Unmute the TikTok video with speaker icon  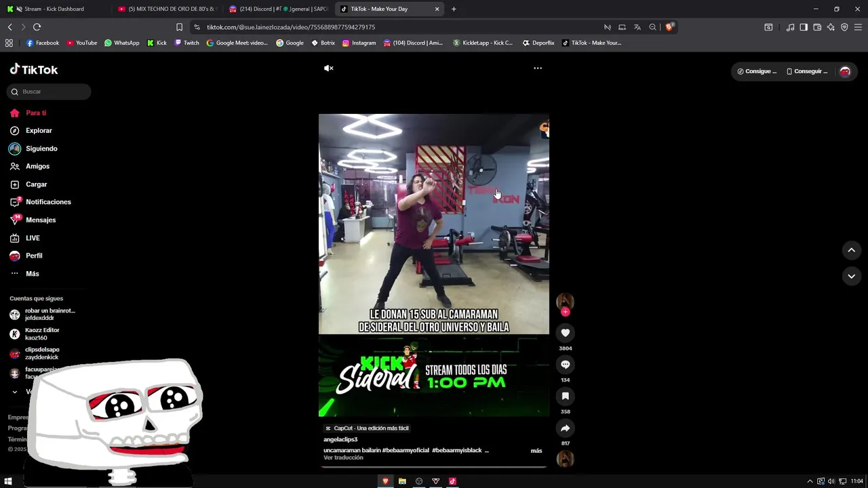coord(329,68)
